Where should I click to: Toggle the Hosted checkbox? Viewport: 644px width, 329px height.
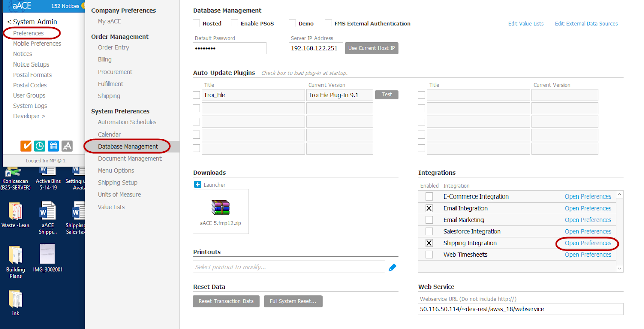tap(197, 23)
